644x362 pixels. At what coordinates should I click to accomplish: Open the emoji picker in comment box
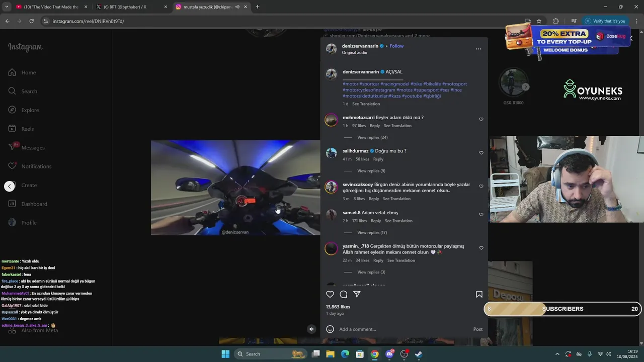(330, 329)
